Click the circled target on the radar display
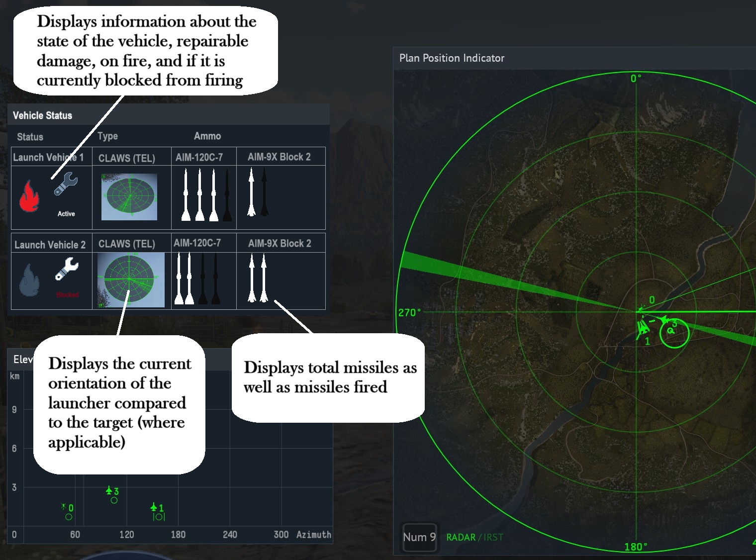 (x=674, y=332)
